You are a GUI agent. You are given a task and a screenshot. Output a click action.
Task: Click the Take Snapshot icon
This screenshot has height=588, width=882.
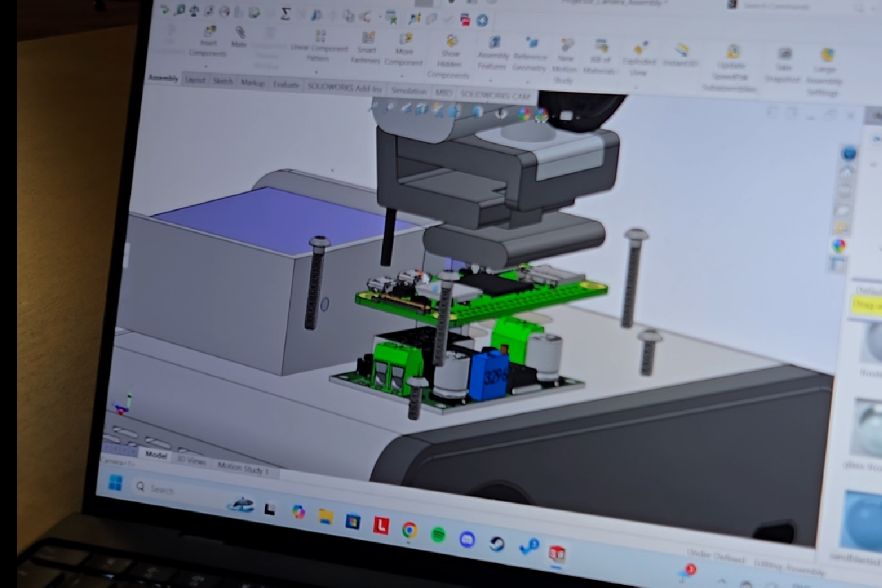pyautogui.click(x=785, y=55)
